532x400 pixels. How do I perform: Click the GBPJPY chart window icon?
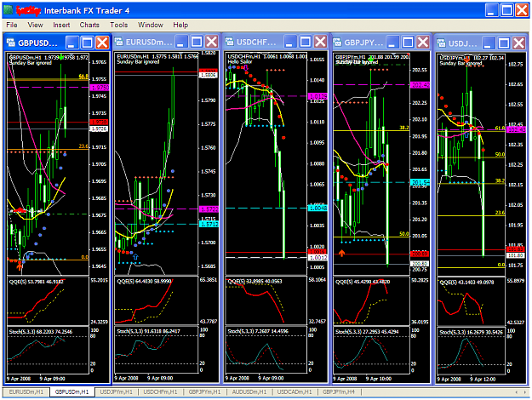[x=337, y=43]
